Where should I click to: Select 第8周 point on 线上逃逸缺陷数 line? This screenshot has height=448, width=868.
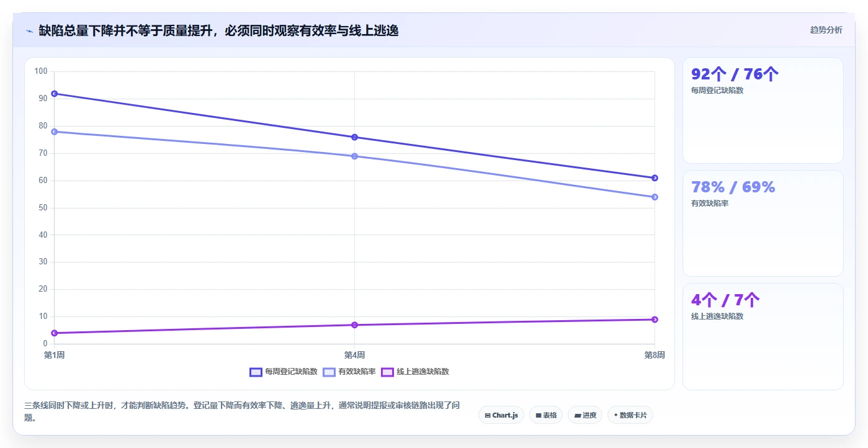(655, 320)
